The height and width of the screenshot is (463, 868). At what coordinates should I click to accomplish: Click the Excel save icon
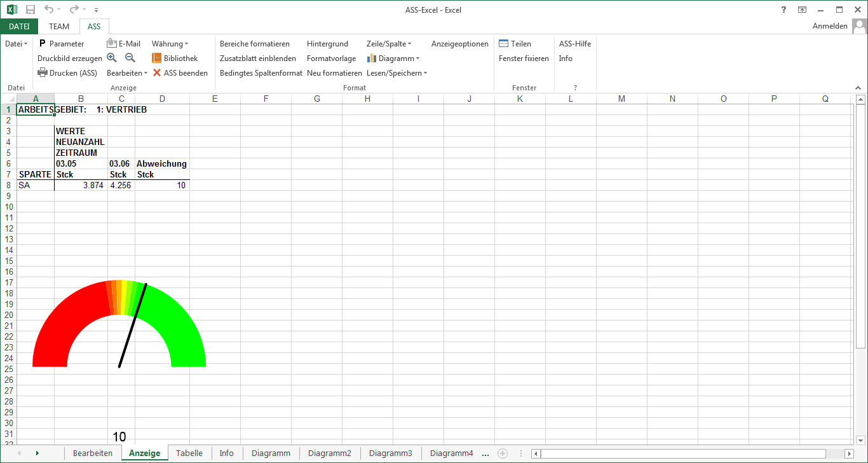coord(30,10)
